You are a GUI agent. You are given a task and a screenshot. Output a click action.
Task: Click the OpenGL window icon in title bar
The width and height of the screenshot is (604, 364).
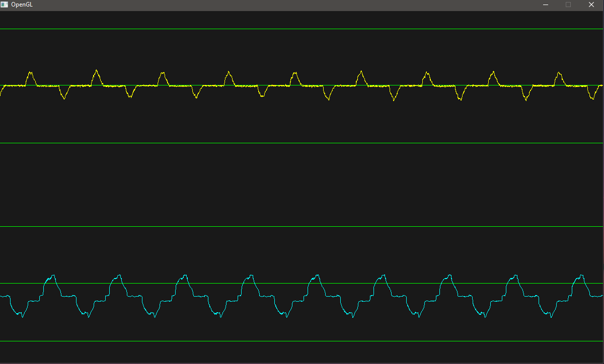point(5,5)
